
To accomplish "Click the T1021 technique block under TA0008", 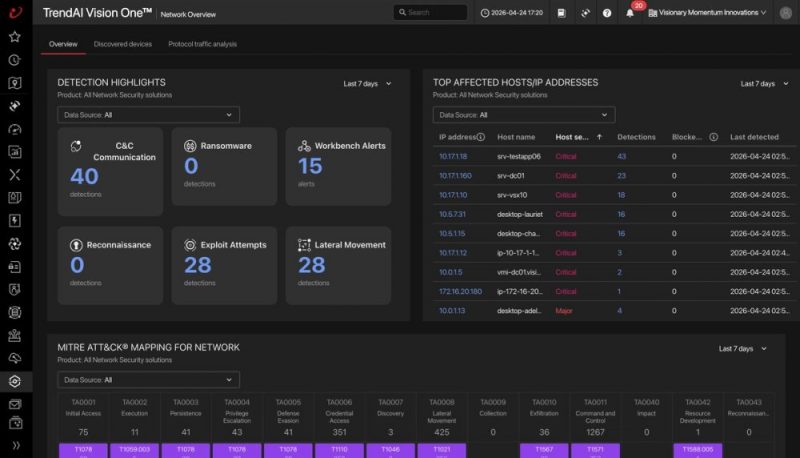I will [x=442, y=451].
